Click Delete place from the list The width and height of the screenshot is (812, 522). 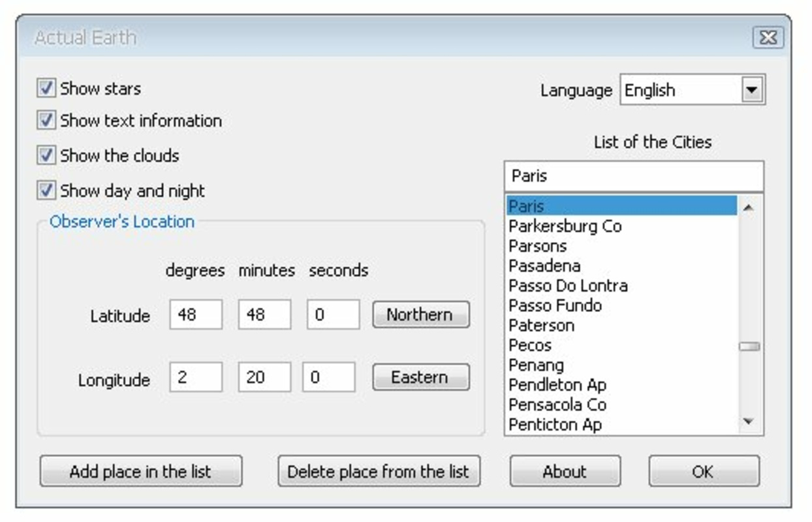[379, 471]
